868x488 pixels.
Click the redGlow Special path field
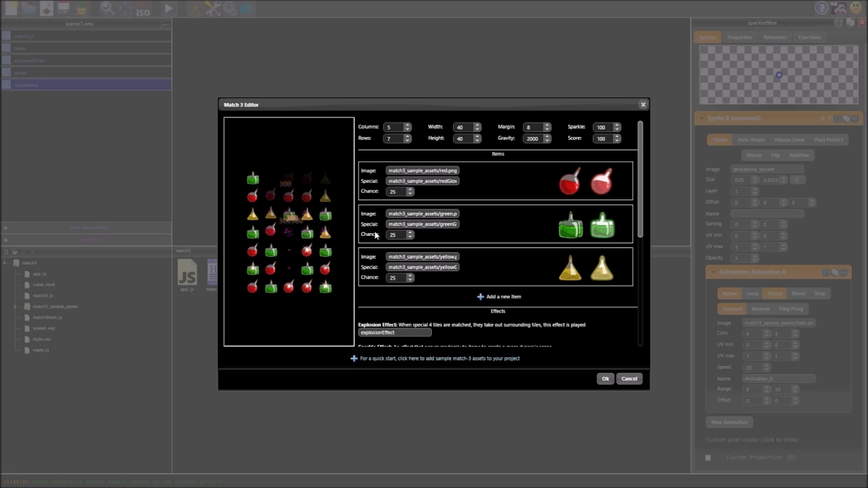click(x=422, y=181)
